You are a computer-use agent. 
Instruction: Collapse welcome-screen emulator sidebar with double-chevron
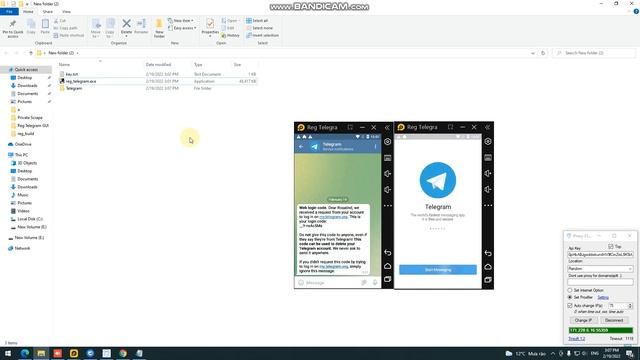point(488,128)
